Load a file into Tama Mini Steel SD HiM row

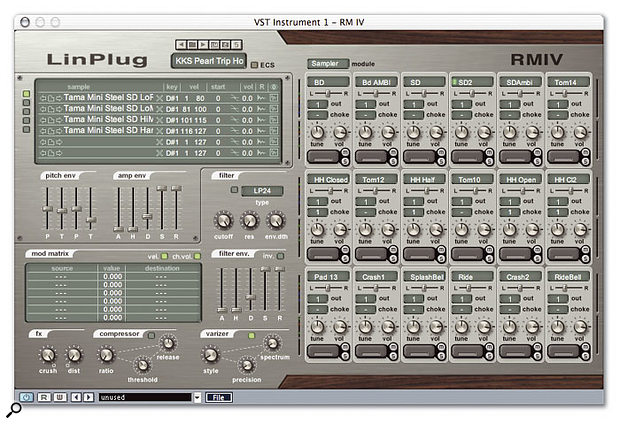coord(51,120)
